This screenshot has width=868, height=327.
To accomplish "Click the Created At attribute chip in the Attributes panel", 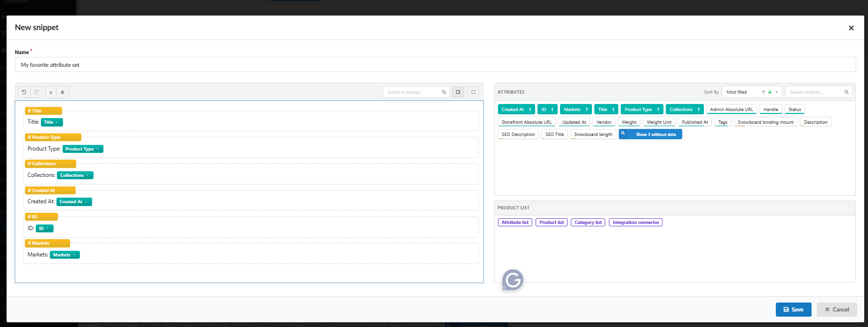I will click(x=516, y=110).
